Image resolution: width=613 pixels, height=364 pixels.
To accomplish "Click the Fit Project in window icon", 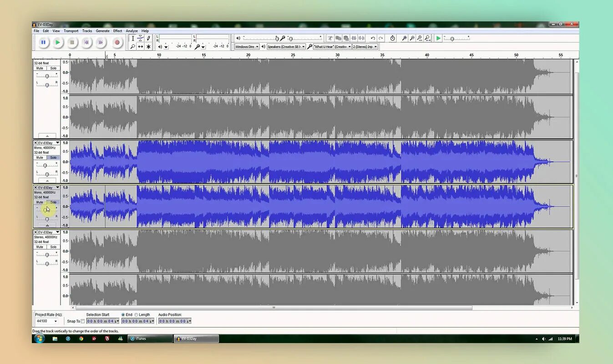I will point(427,38).
